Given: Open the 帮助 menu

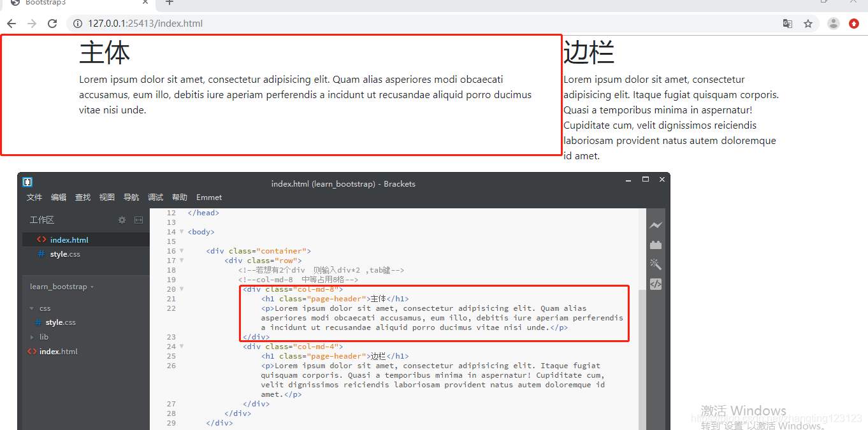Looking at the screenshot, I should 180,197.
